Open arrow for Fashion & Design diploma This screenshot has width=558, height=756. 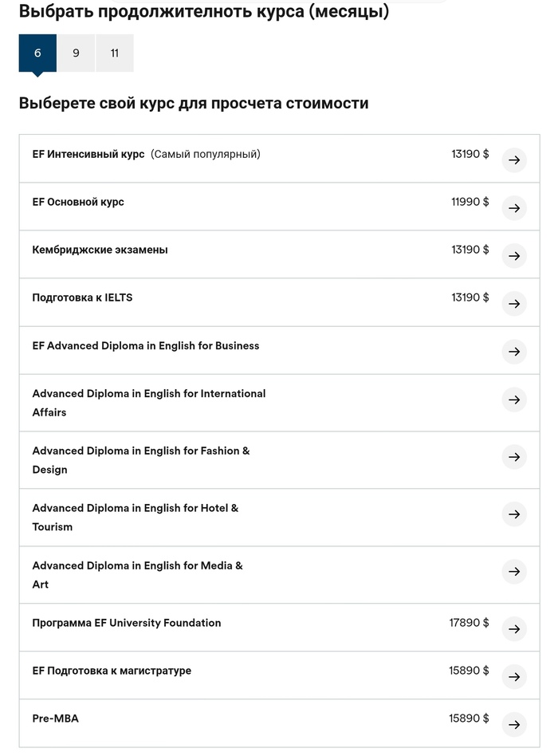pos(514,457)
